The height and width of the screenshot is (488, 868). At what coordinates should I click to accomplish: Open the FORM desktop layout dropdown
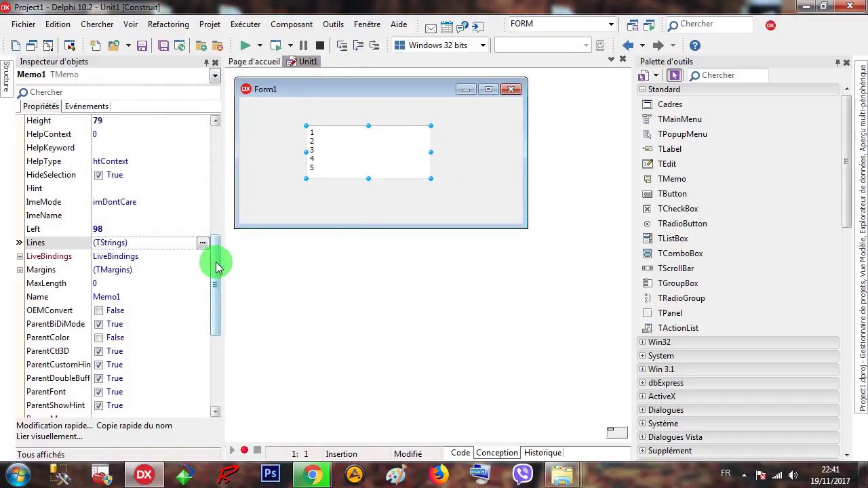[610, 24]
